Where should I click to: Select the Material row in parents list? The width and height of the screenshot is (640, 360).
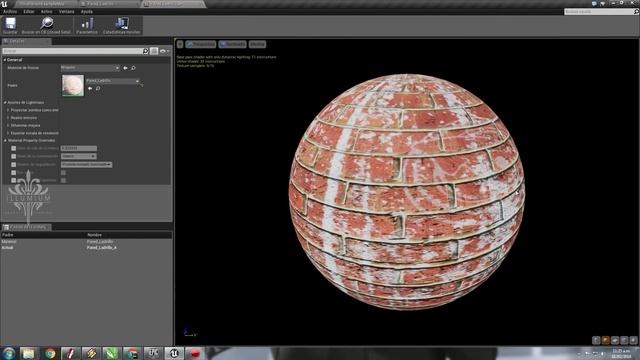point(86,242)
